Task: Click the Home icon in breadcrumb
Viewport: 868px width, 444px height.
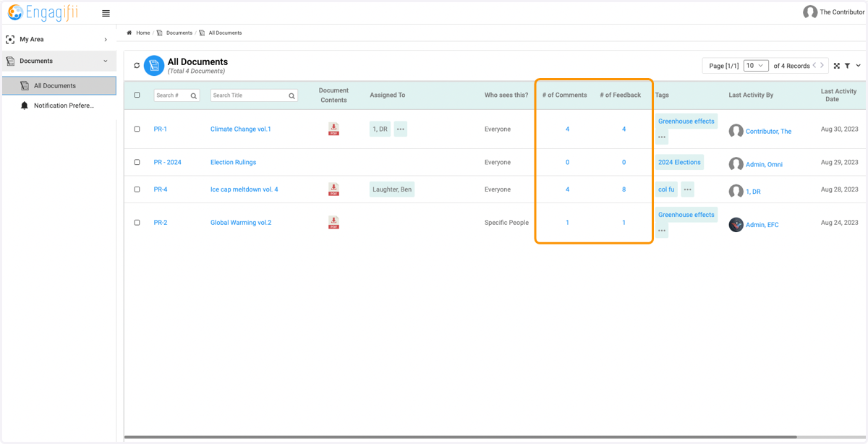Action: (x=129, y=33)
